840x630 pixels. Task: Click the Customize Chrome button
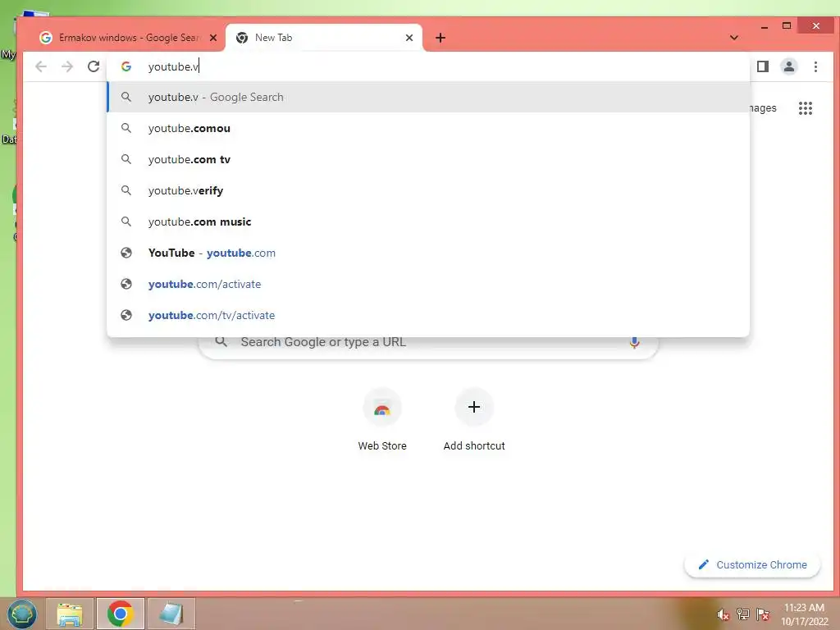(x=752, y=564)
